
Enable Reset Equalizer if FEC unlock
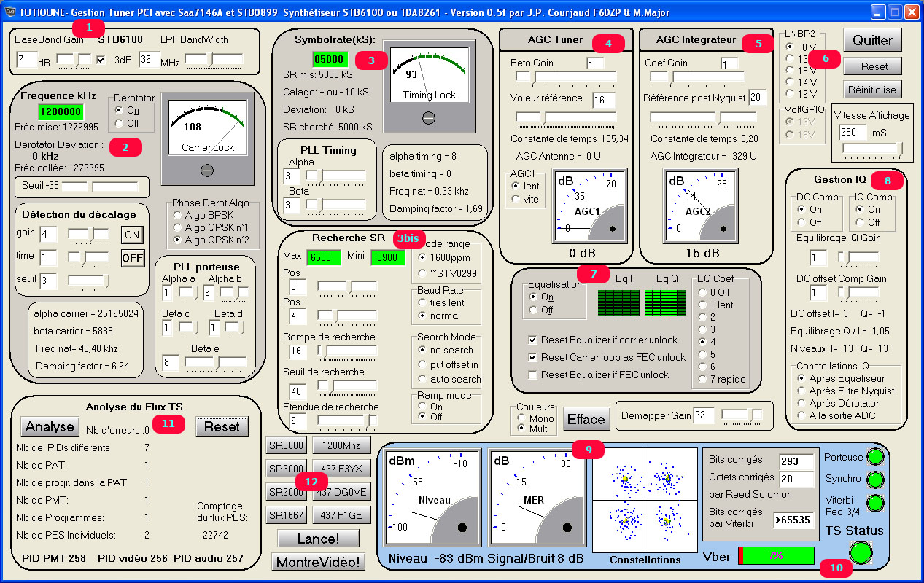[x=534, y=375]
